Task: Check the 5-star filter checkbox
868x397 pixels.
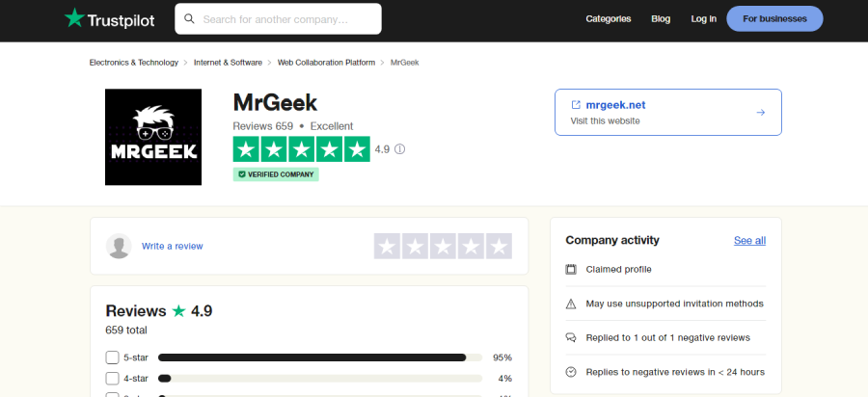Action: click(x=113, y=357)
